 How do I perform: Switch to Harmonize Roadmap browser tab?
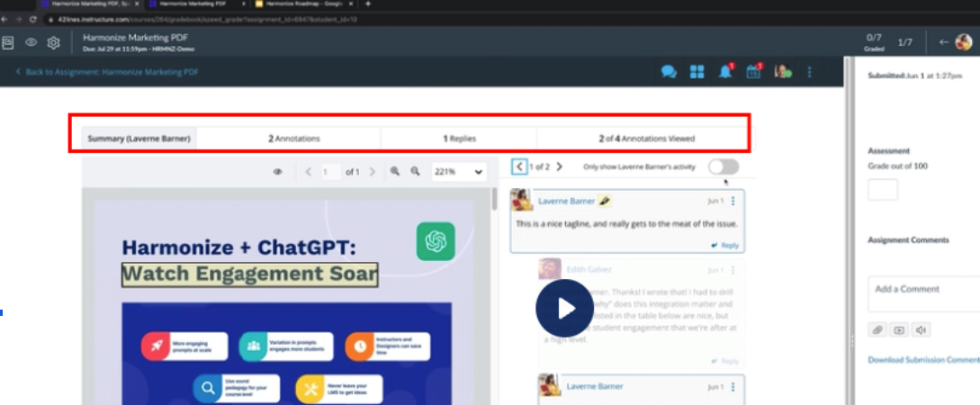[301, 4]
